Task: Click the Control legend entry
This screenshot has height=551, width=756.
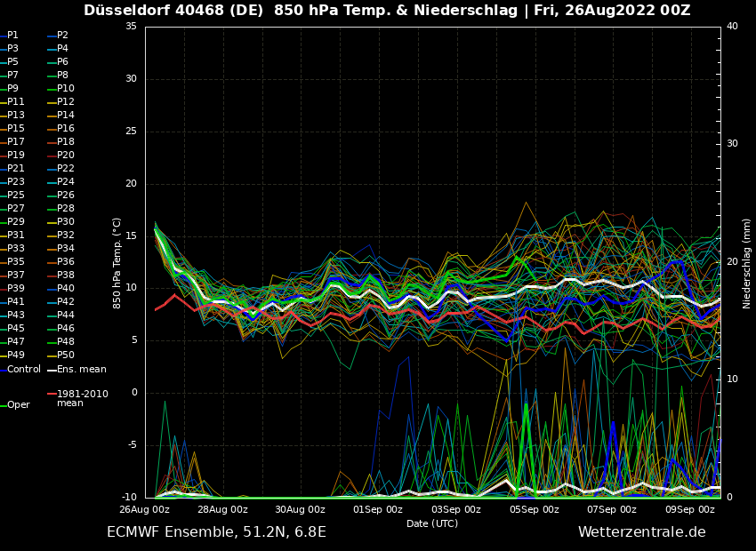Action: pyautogui.click(x=24, y=369)
